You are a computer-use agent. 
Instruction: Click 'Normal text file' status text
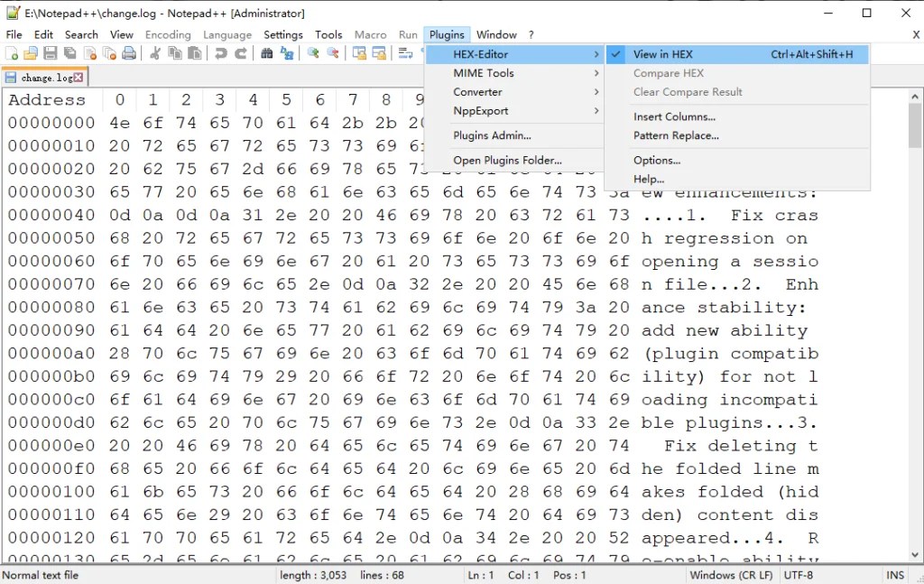pyautogui.click(x=40, y=575)
